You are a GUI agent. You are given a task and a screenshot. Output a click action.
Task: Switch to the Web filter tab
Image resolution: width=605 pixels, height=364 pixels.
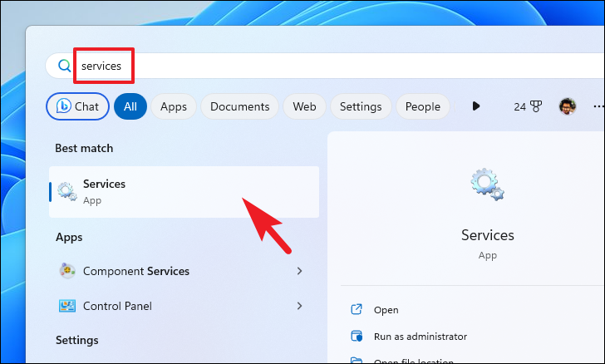[x=304, y=106]
